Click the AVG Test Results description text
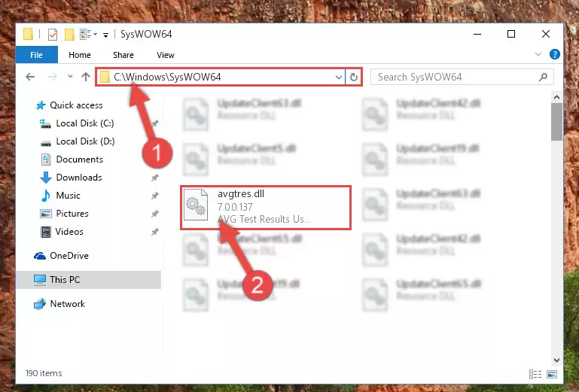This screenshot has width=579, height=392. pos(264,219)
